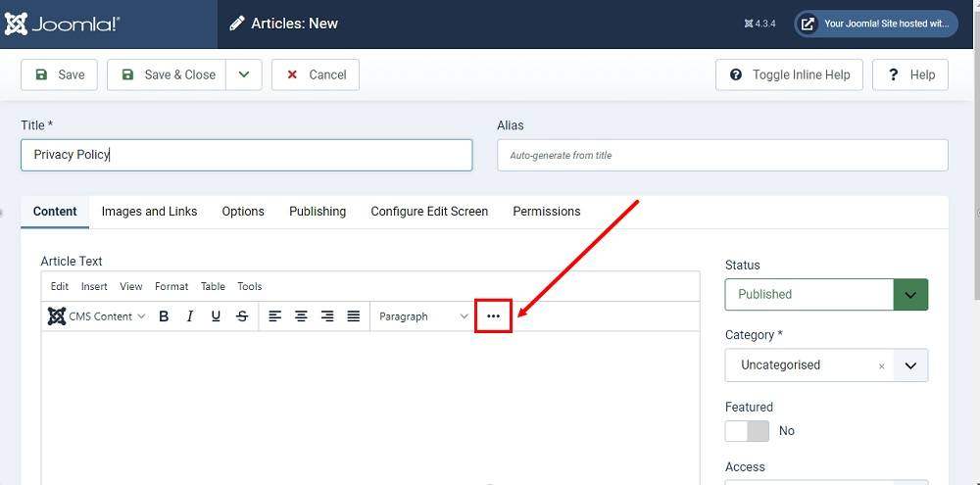Screen dimensions: 980x485
Task: Open the Options tab
Action: point(243,212)
